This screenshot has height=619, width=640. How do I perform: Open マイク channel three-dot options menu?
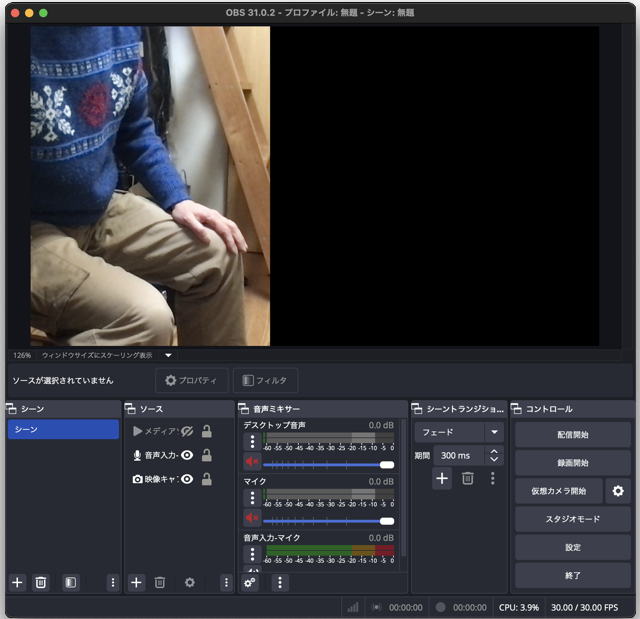coord(252,497)
